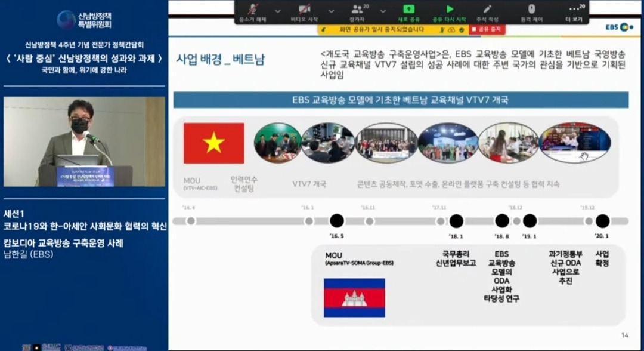Screen dimensions: 644x351
Task: Click the microphone indicator in share status bar
Action: coord(442,30)
